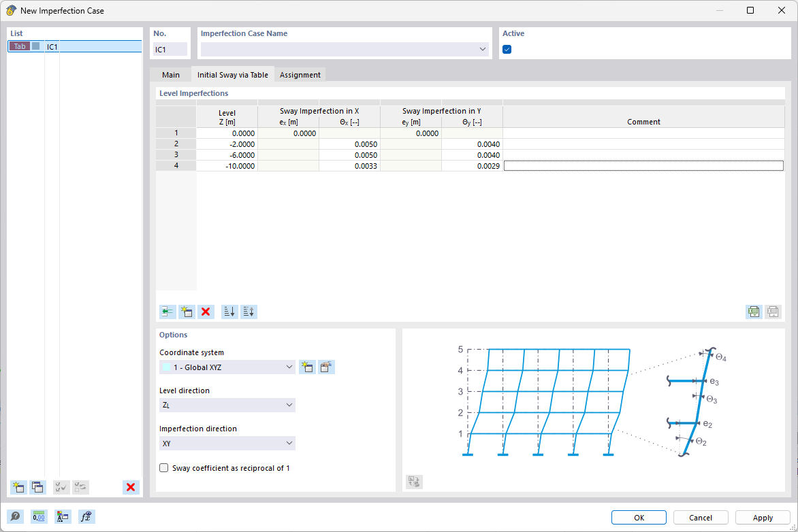The width and height of the screenshot is (798, 532).
Task: Click Level Z cell showing -10.0000
Action: (227, 166)
